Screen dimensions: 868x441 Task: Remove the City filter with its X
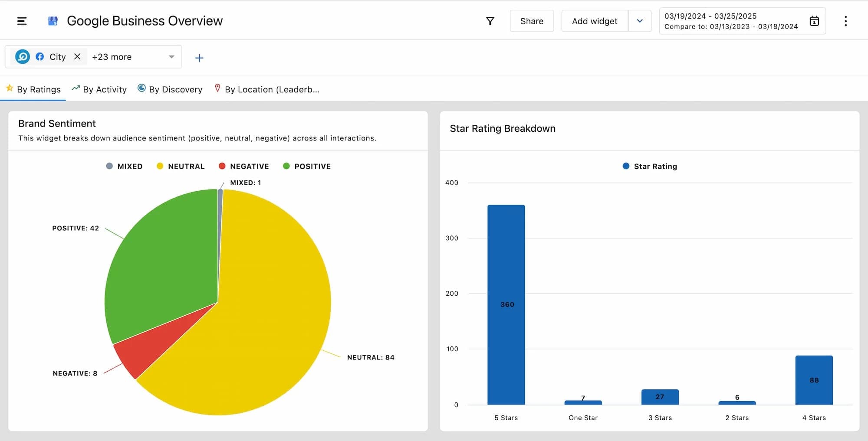(x=77, y=56)
